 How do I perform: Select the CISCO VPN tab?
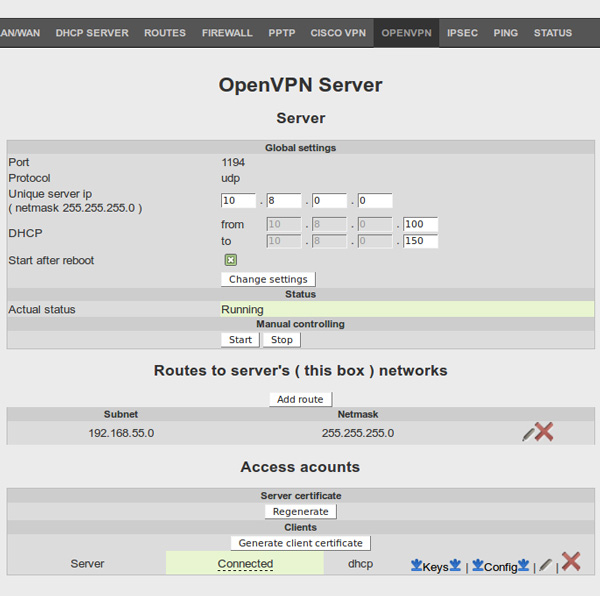tap(338, 33)
